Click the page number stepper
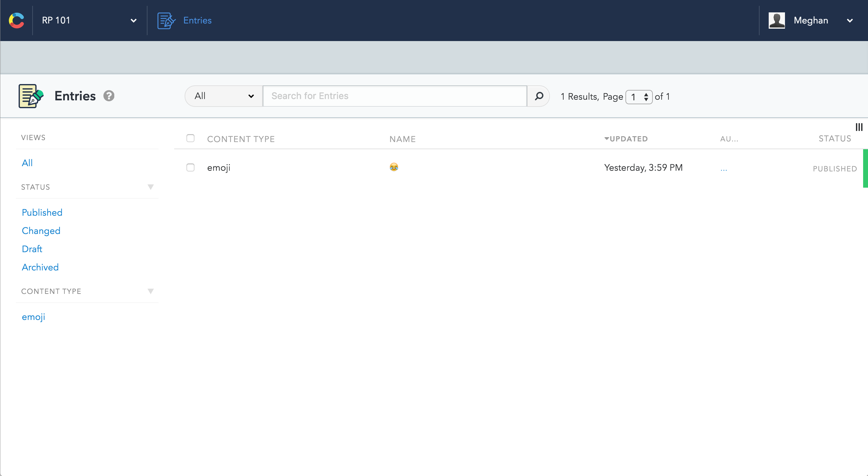 click(x=638, y=97)
